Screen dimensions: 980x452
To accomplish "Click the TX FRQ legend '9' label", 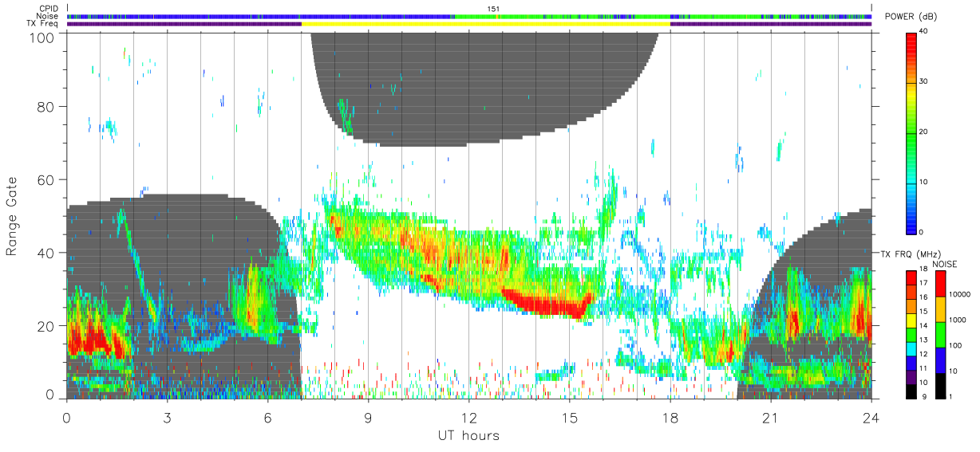I will 924,396.
